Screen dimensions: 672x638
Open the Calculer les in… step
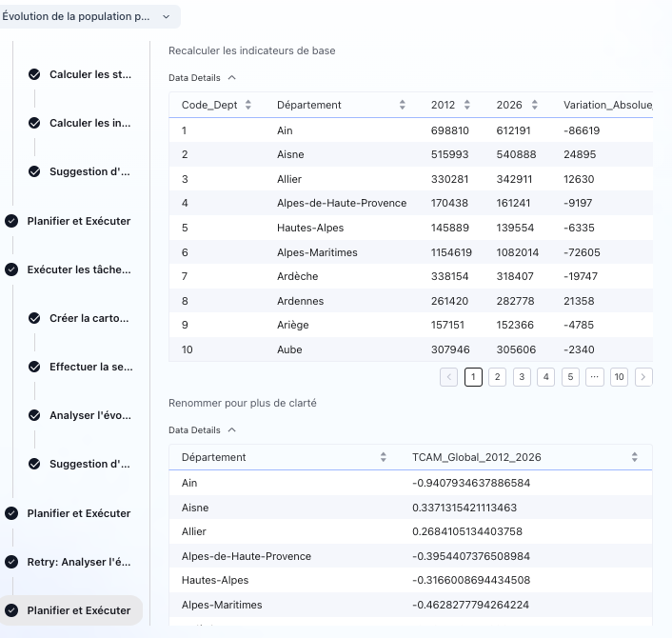tap(90, 123)
